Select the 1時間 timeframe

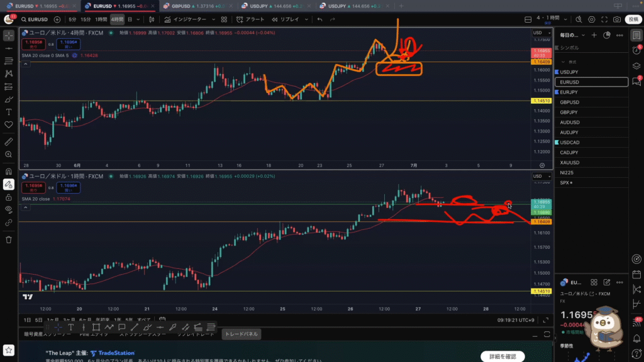click(101, 19)
